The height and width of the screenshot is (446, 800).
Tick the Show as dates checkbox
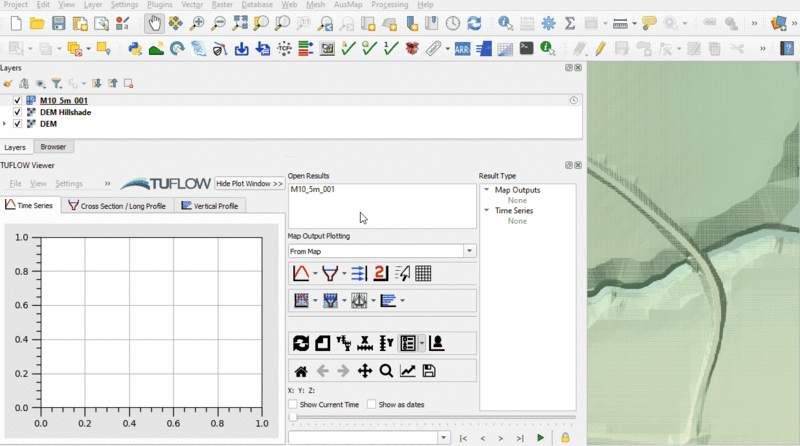pyautogui.click(x=372, y=404)
